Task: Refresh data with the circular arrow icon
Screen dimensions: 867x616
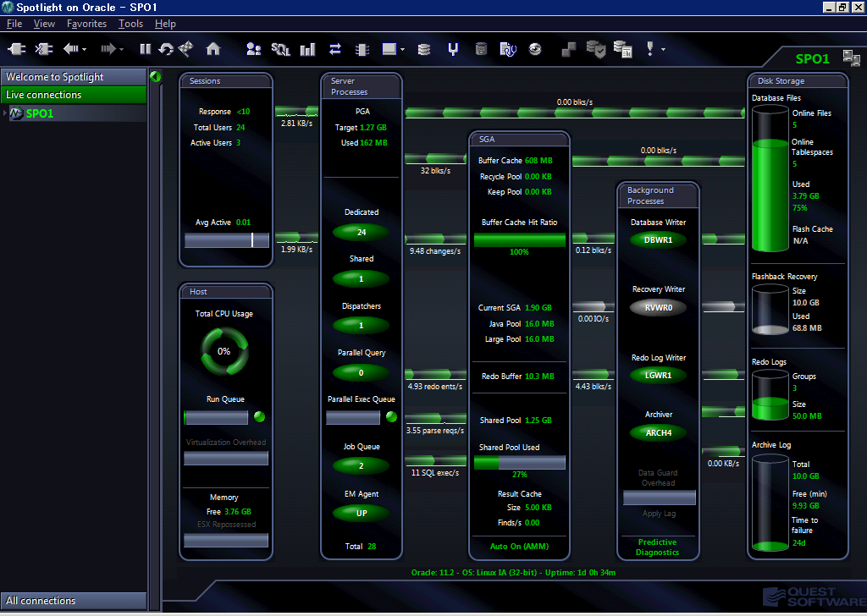Action: [165, 49]
